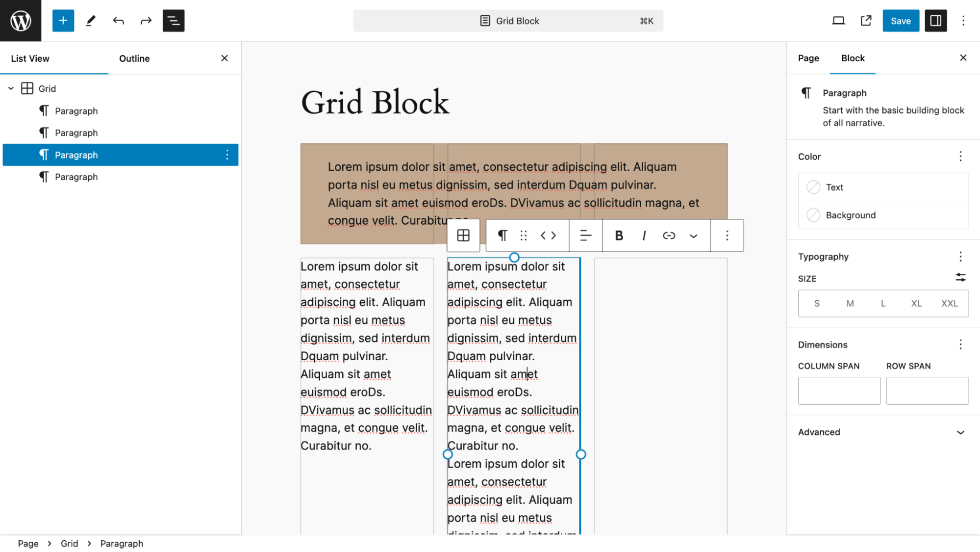Click the Save button to publish changes
The height and width of the screenshot is (552, 980).
901,20
